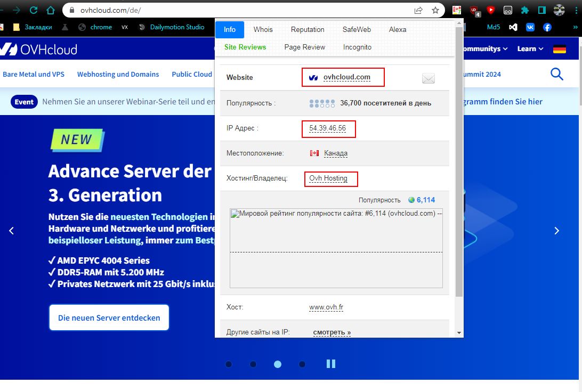This screenshot has height=392, width=582.
Task: Open the 54.39.46.56 IP address link
Action: [327, 128]
